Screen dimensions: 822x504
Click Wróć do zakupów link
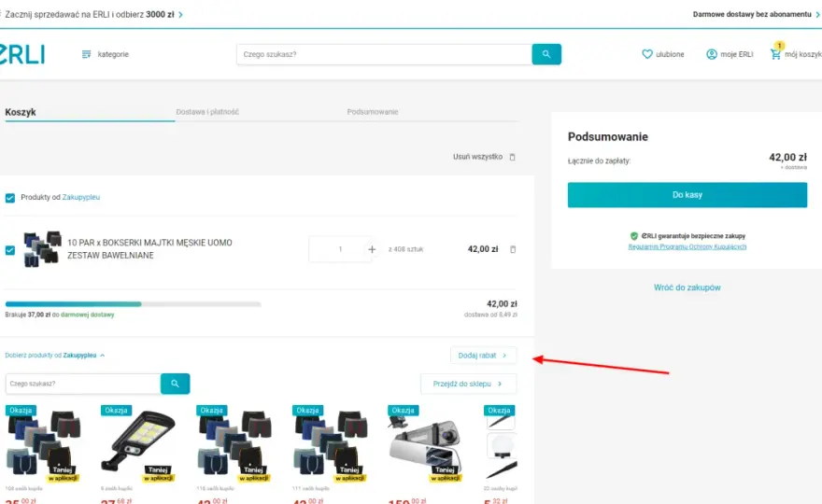click(x=687, y=287)
